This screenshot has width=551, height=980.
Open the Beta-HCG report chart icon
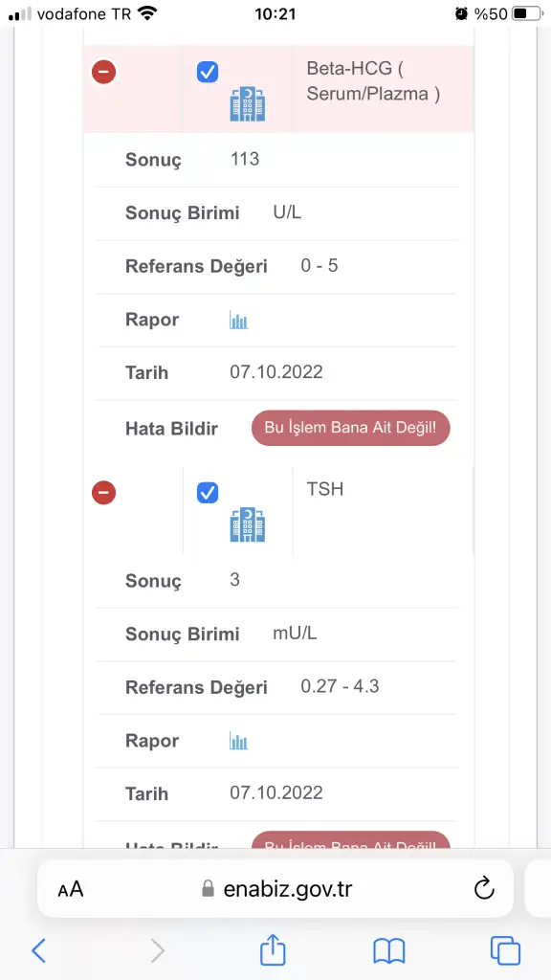click(x=238, y=321)
